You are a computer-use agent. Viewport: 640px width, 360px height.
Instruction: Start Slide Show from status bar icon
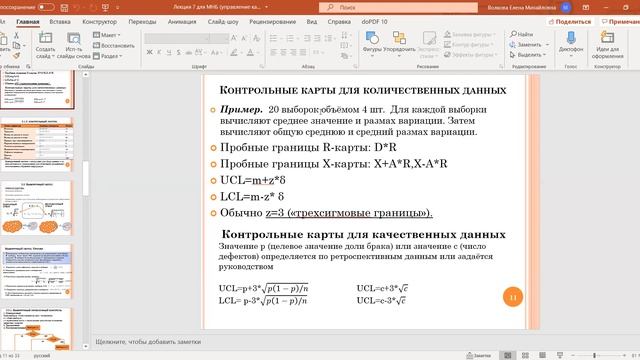560,356
